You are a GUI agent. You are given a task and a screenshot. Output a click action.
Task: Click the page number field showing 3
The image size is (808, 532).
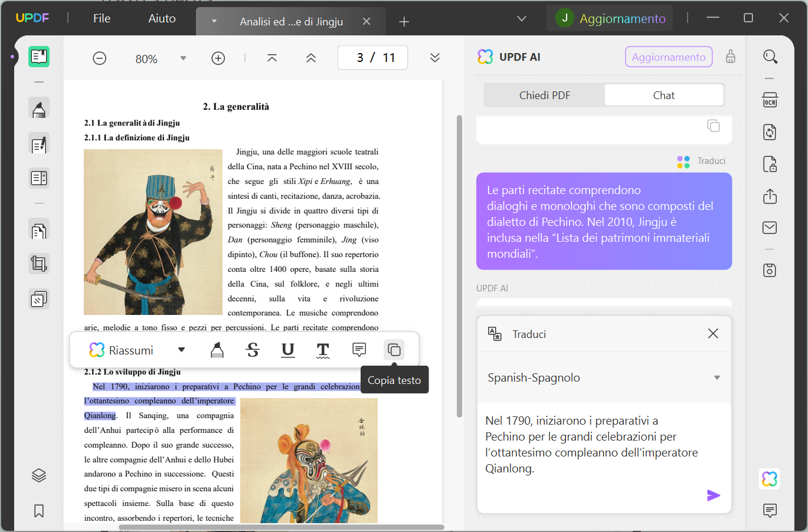[360, 58]
